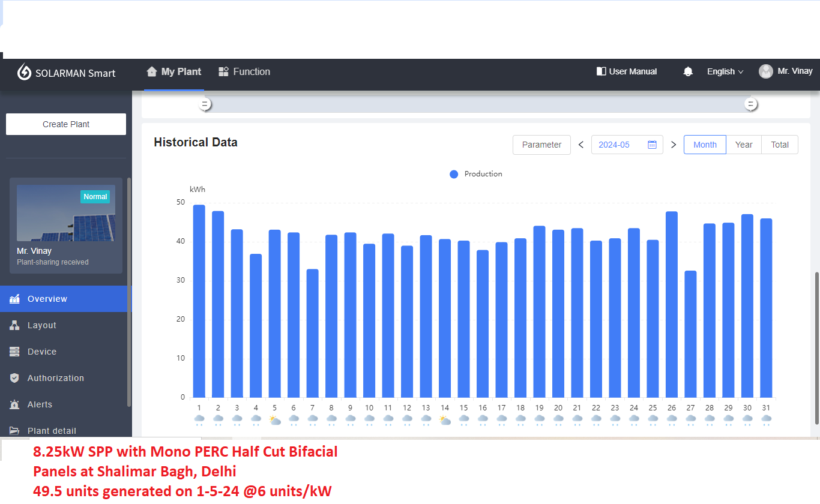Click the Create Plant button
Image resolution: width=820 pixels, height=504 pixels.
pyautogui.click(x=66, y=124)
